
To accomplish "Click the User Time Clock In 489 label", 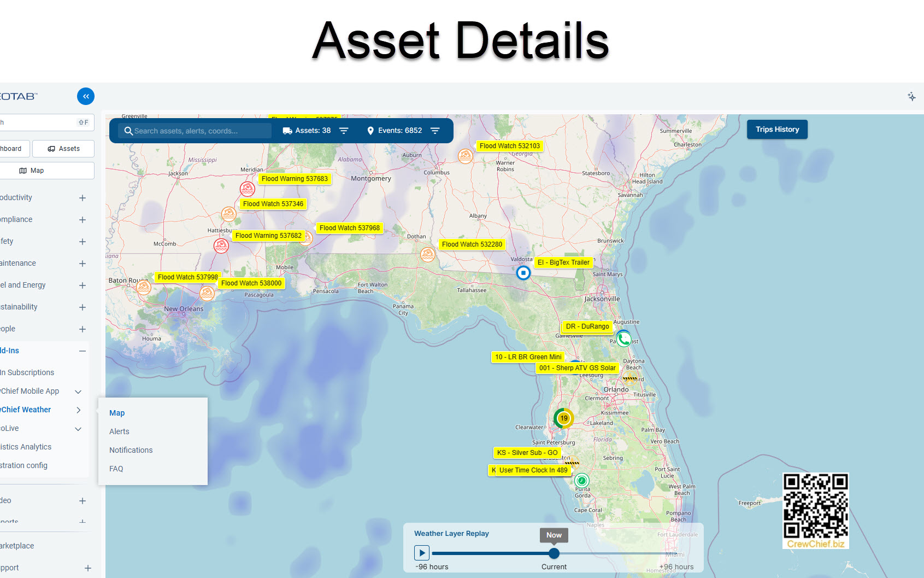I will pyautogui.click(x=533, y=470).
